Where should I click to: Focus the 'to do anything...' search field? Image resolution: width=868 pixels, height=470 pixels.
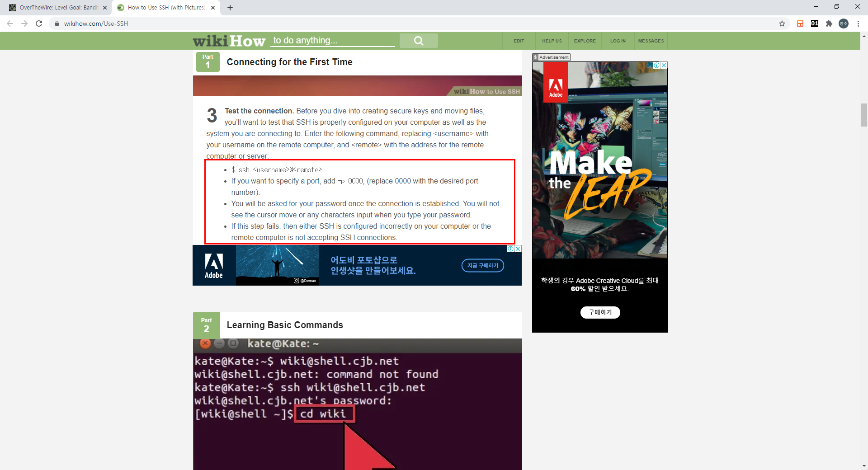333,41
